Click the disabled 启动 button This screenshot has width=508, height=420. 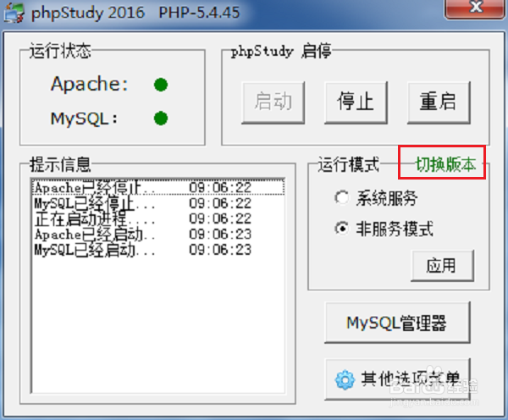pos(273,102)
